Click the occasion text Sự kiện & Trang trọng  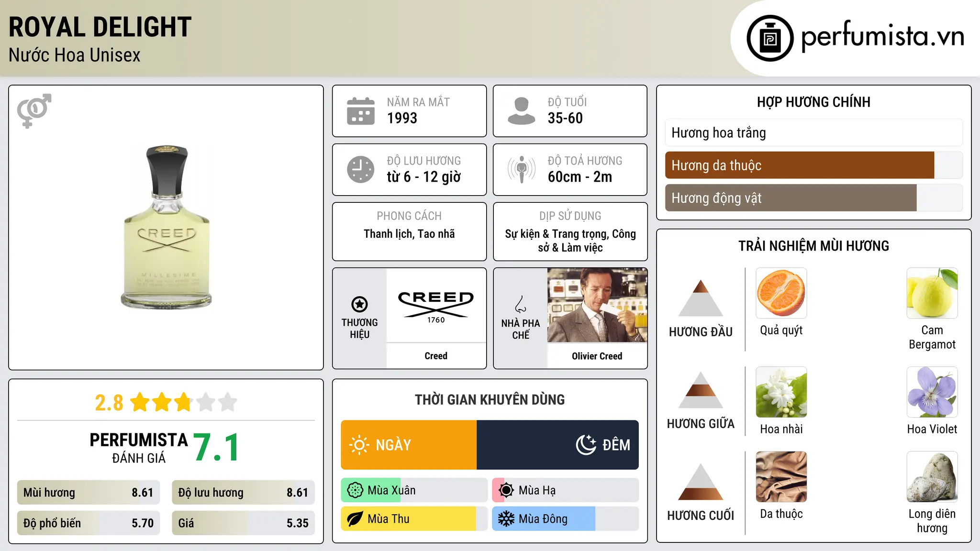coord(557,234)
